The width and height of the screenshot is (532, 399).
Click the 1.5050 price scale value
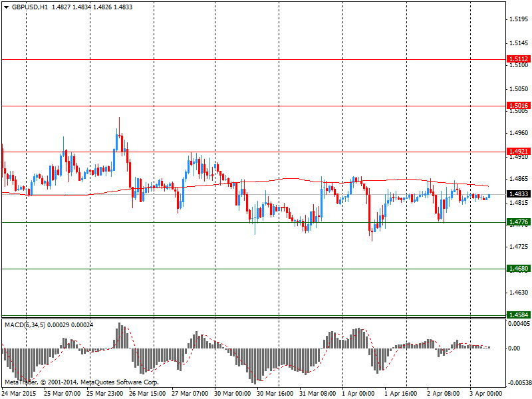tap(519, 89)
